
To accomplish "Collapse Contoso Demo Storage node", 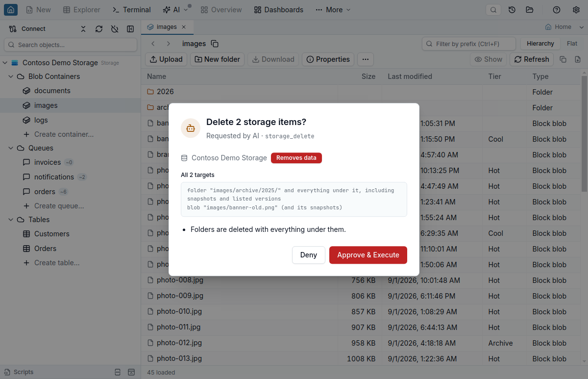I will 5,63.
